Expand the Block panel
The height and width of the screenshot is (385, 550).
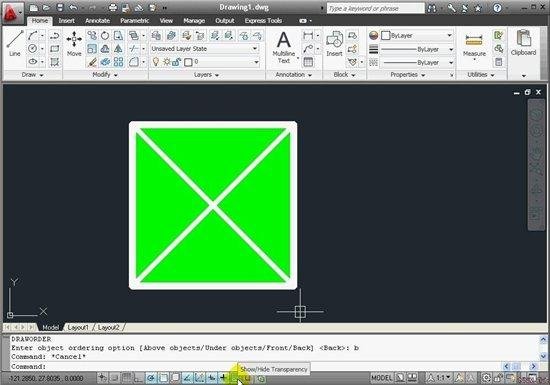point(344,75)
